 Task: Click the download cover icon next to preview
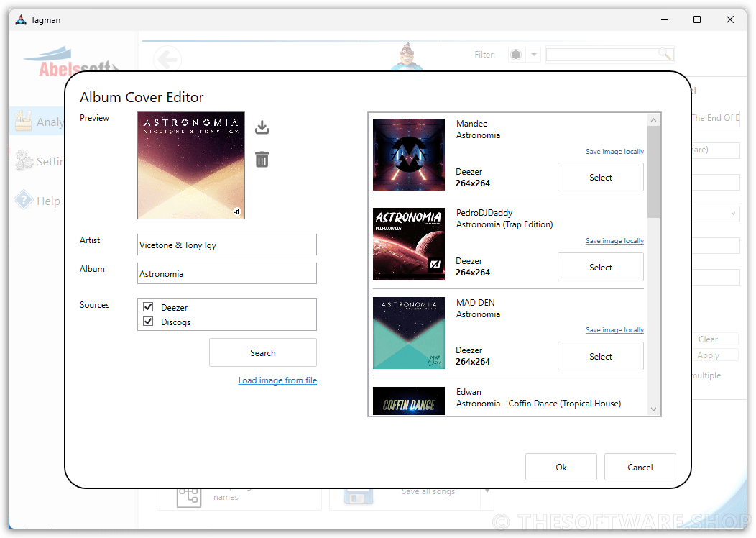(x=262, y=127)
